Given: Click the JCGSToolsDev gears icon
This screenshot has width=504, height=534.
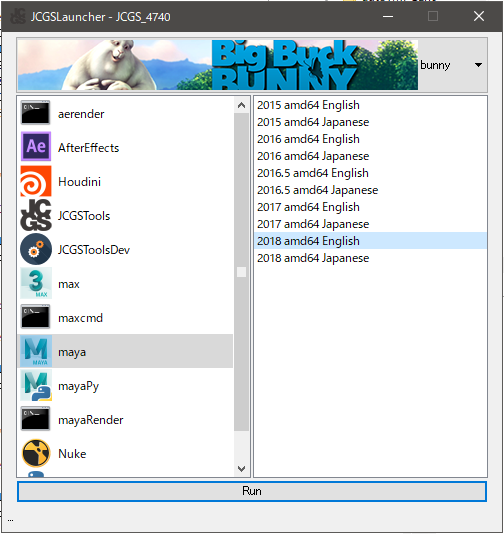Looking at the screenshot, I should pos(36,249).
